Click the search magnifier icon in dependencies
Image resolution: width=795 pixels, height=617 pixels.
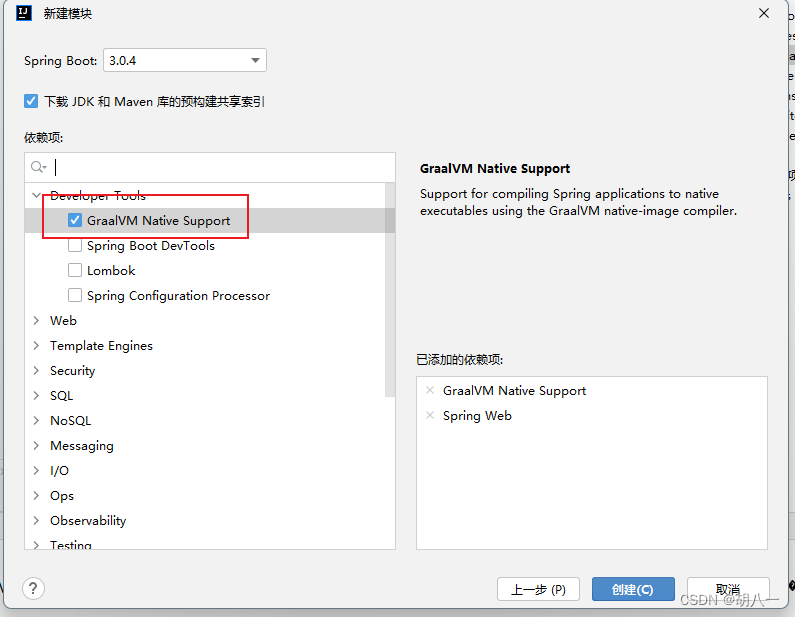pos(38,167)
